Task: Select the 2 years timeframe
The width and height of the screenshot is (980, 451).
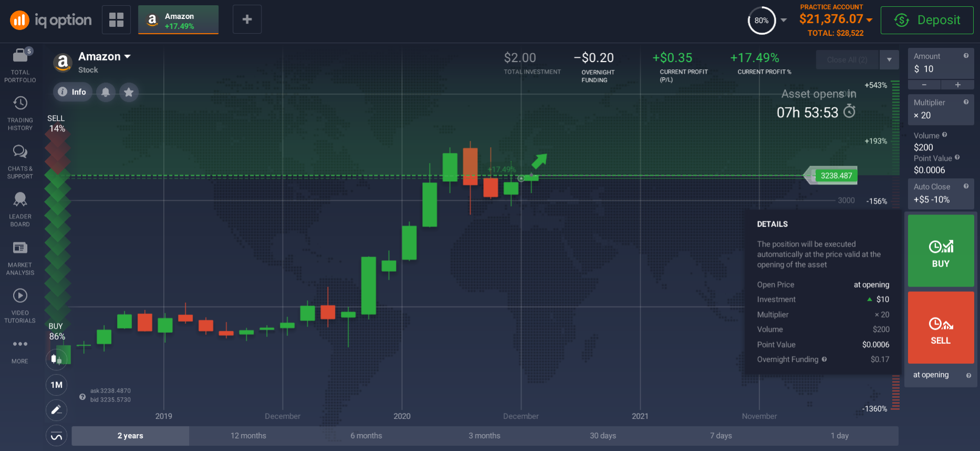Action: click(130, 436)
